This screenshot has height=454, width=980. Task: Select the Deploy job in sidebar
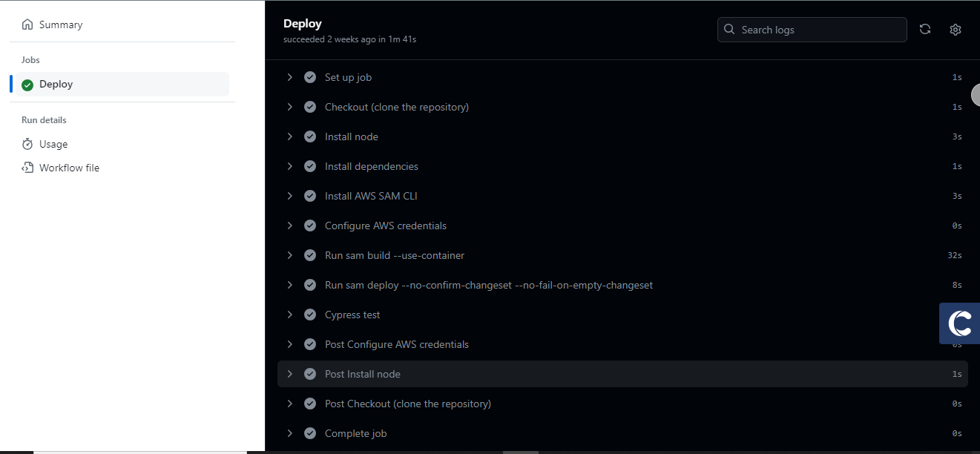(56, 85)
